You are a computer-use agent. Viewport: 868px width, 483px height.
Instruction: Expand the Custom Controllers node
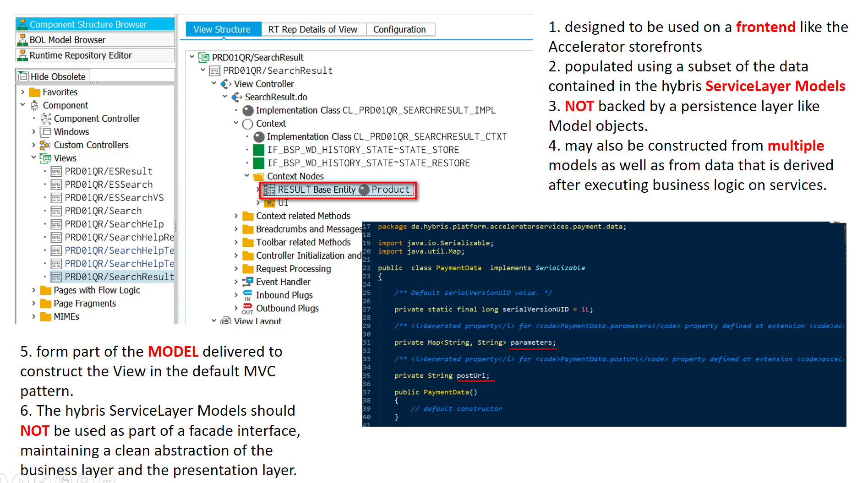(x=34, y=145)
